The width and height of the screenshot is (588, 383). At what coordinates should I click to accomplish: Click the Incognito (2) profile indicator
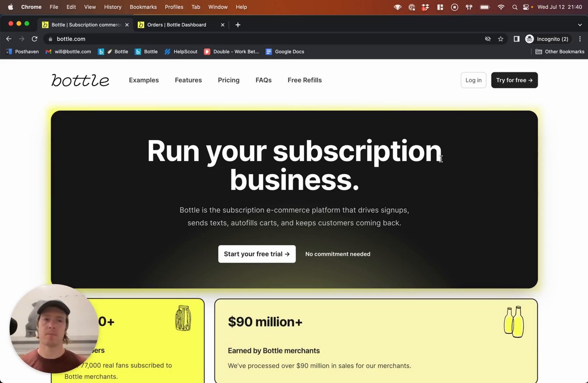tap(547, 39)
